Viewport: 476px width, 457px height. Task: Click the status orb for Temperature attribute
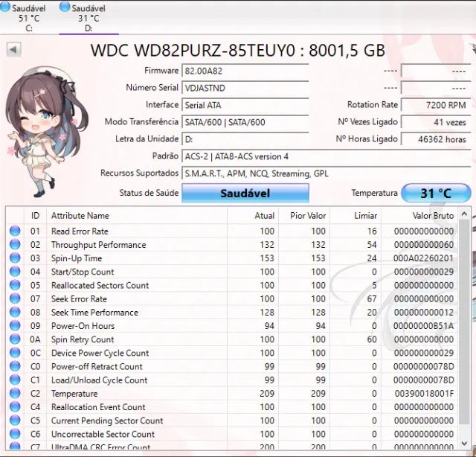[15, 394]
